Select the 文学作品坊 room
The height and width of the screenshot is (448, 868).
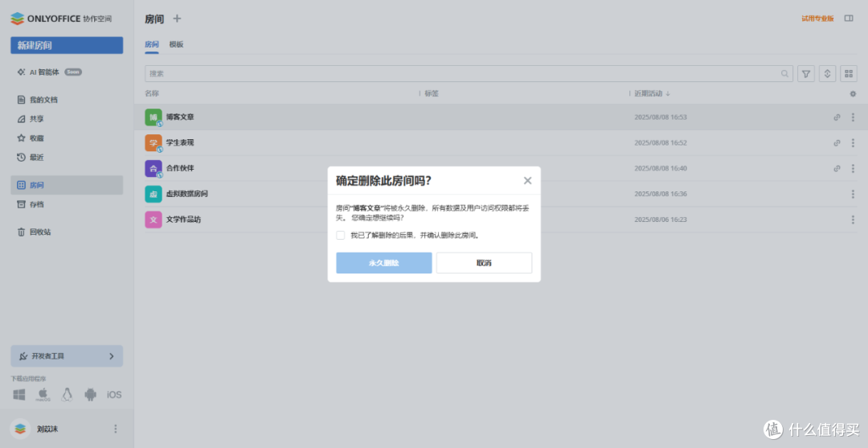(183, 220)
